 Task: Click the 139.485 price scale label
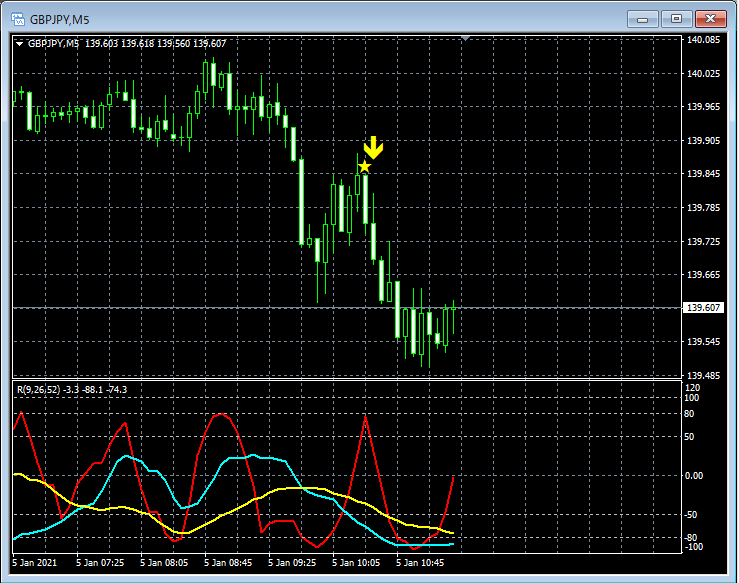point(703,376)
